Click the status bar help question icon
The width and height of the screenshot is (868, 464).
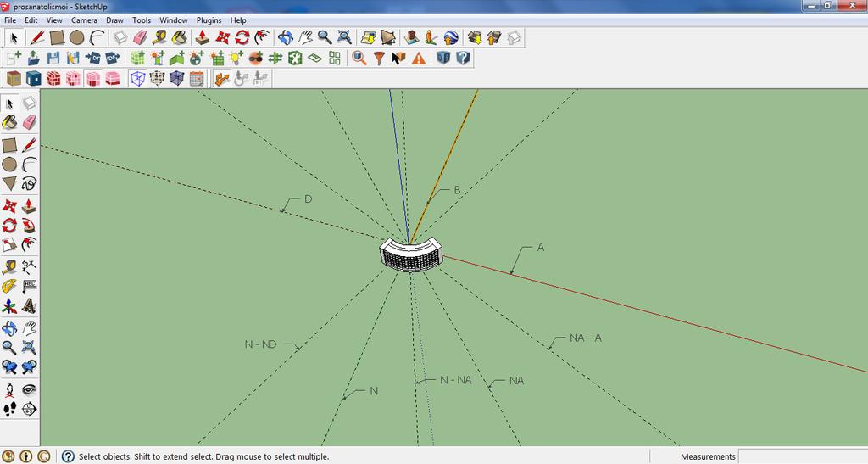pos(68,457)
